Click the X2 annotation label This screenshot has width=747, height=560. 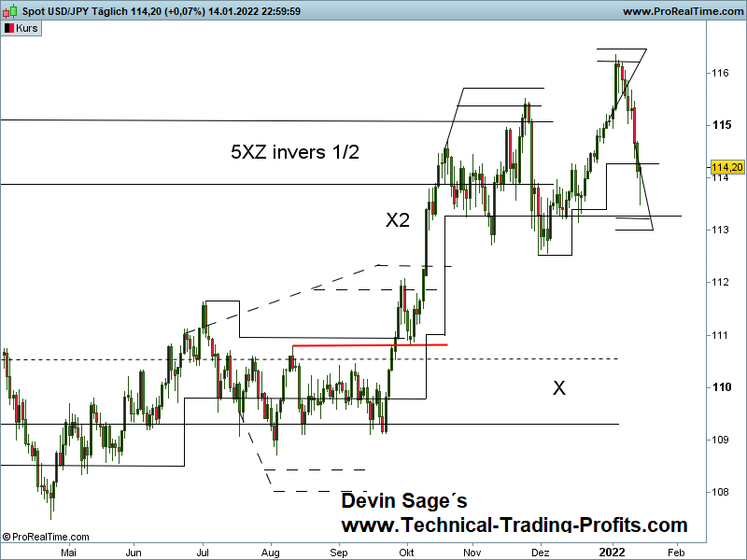point(398,220)
